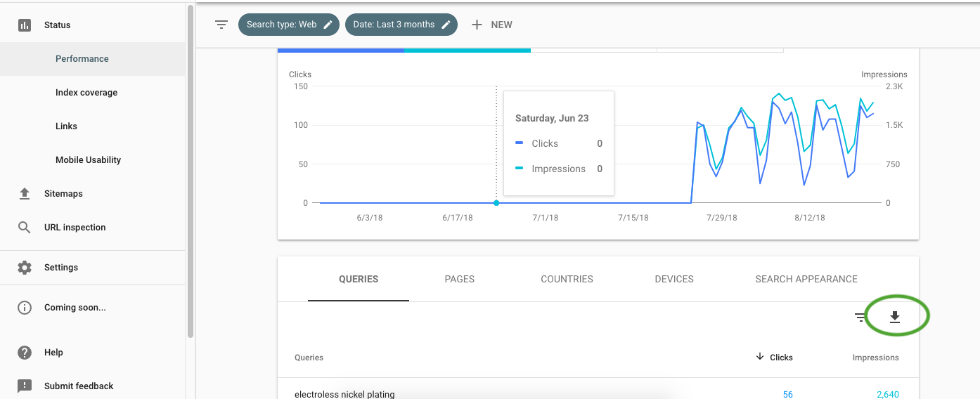The height and width of the screenshot is (399, 980).
Task: Click the Status bar-chart icon in sidebar
Action: [x=25, y=25]
